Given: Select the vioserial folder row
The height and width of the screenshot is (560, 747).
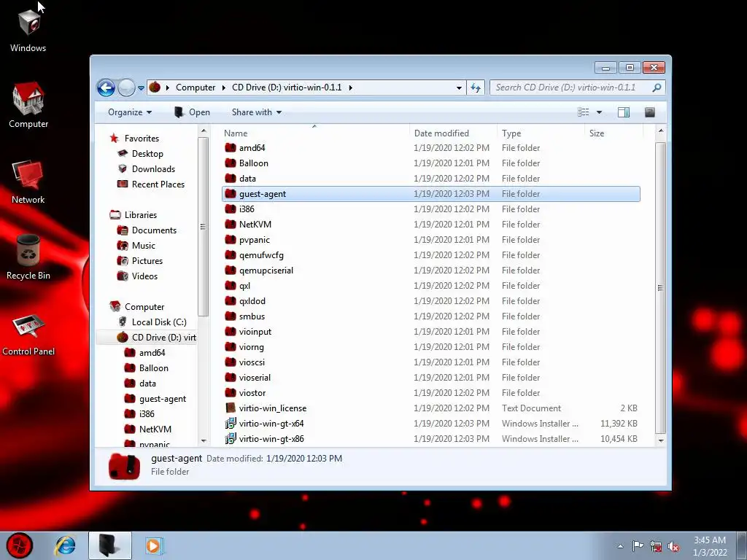Looking at the screenshot, I should (x=431, y=378).
